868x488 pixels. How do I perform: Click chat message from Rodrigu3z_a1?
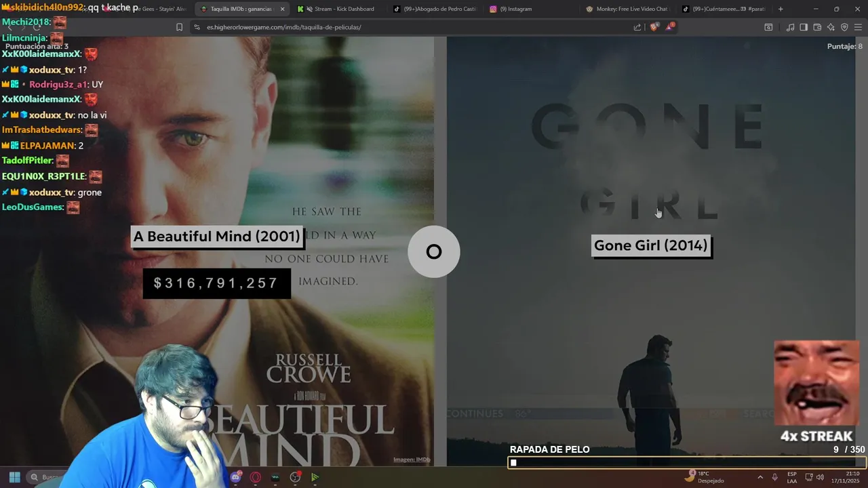(53, 85)
